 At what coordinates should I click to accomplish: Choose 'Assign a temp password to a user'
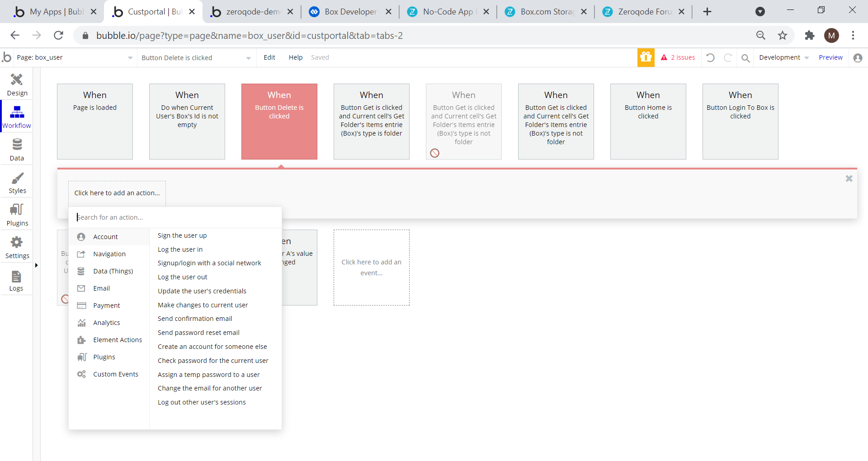click(x=208, y=375)
